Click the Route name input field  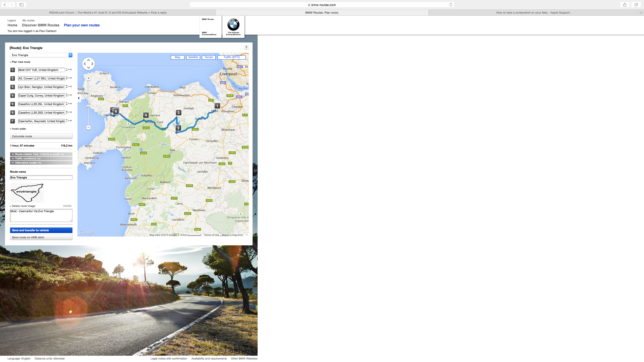41,177
